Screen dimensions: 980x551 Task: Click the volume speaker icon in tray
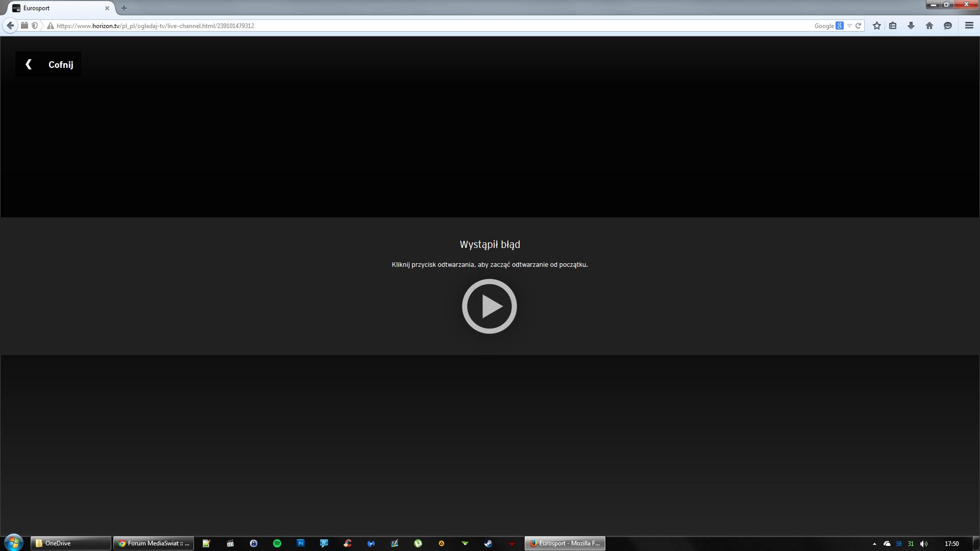coord(923,544)
